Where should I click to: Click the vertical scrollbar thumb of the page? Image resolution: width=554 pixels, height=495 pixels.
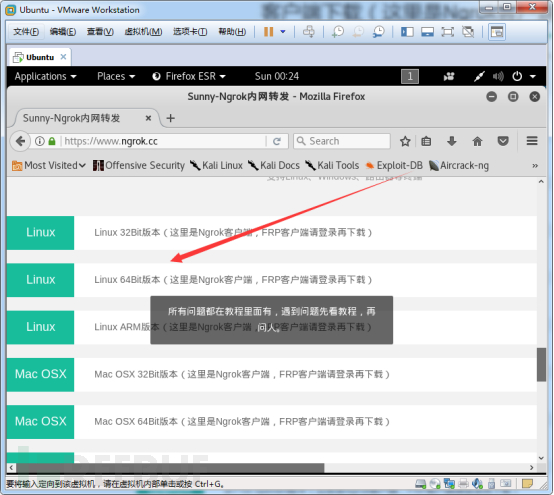[541, 365]
